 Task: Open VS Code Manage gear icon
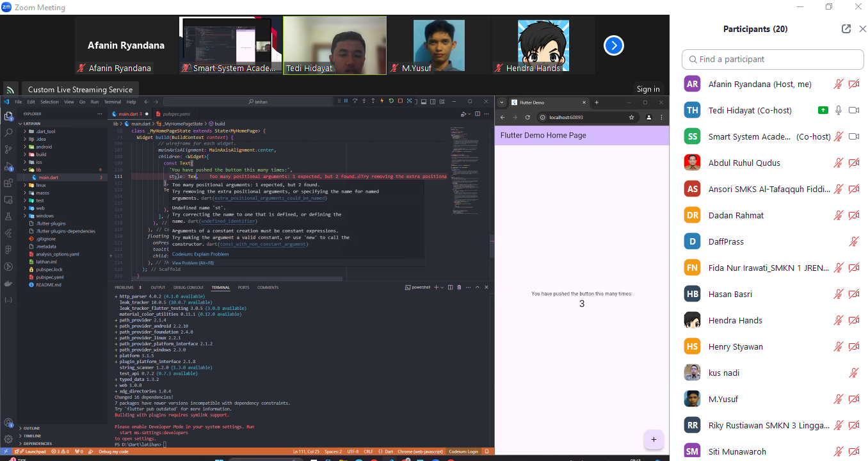8,439
